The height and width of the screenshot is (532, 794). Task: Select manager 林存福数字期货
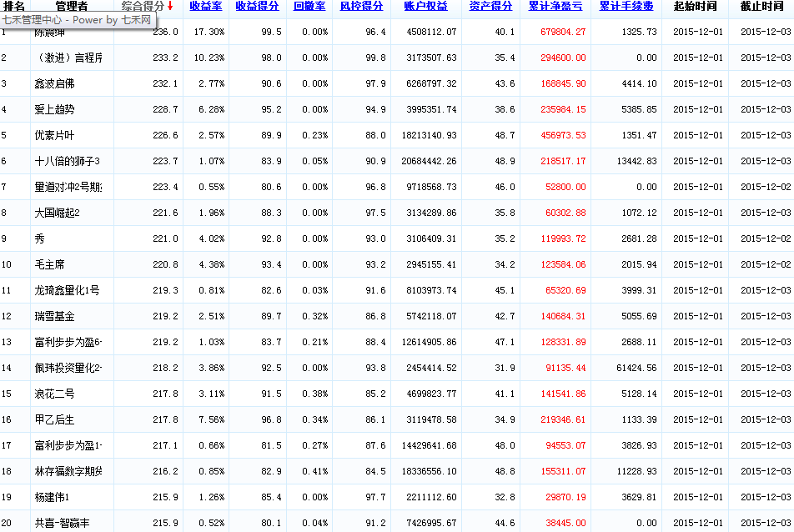coord(68,471)
